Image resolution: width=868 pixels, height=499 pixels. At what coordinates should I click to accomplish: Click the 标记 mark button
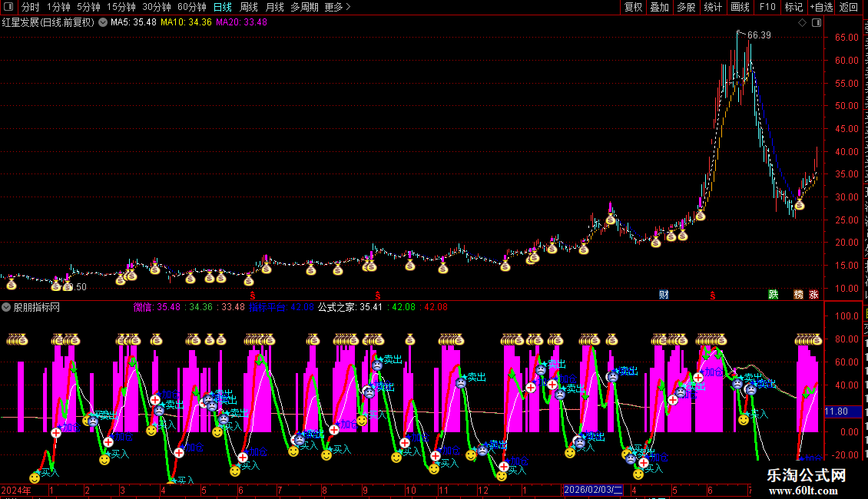pos(793,7)
